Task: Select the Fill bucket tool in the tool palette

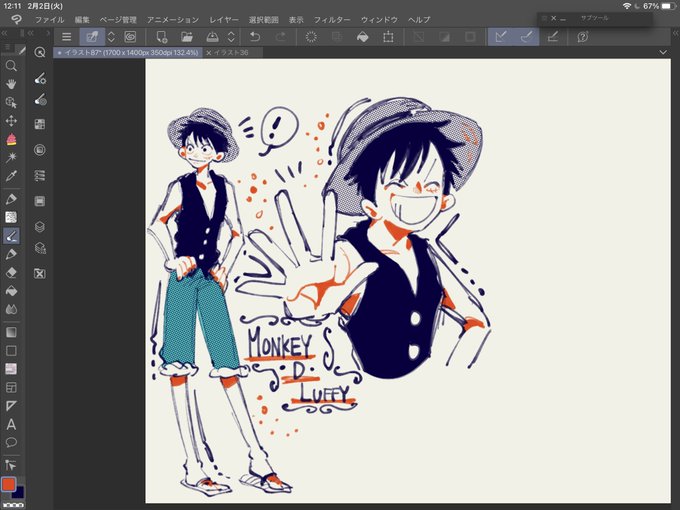Action: pyautogui.click(x=11, y=291)
